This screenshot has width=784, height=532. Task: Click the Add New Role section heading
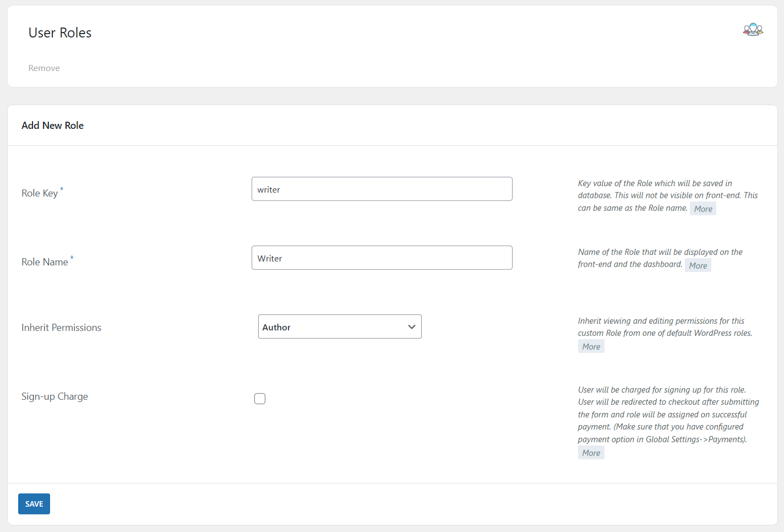52,126
